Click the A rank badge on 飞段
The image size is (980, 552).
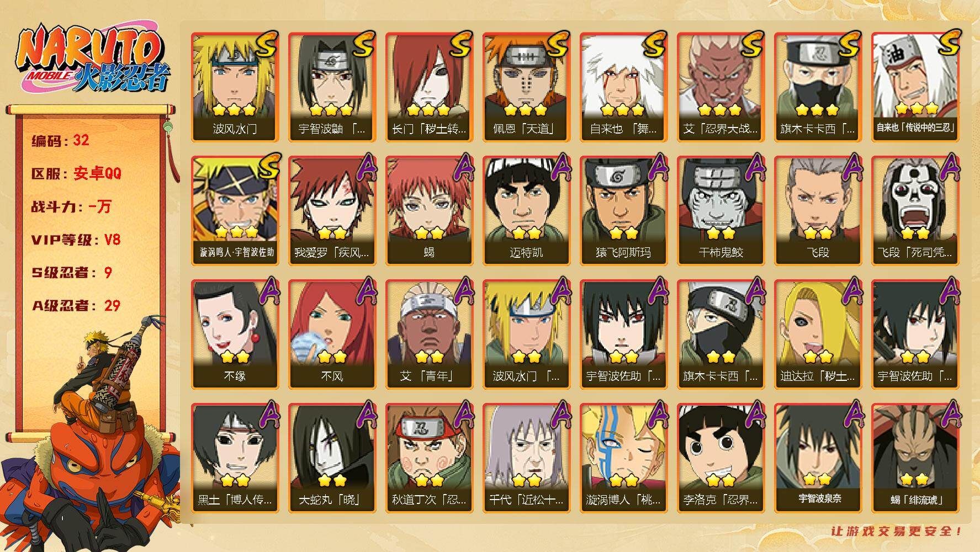[x=852, y=168]
